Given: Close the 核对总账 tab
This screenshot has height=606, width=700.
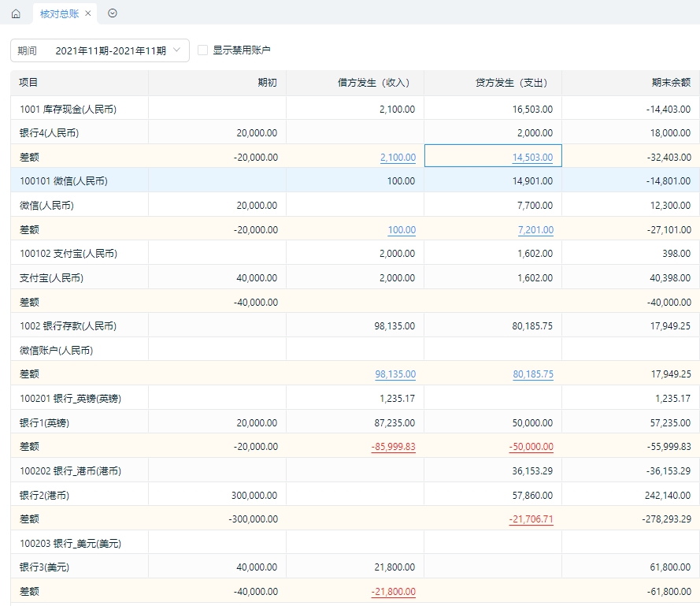Looking at the screenshot, I should coord(88,13).
